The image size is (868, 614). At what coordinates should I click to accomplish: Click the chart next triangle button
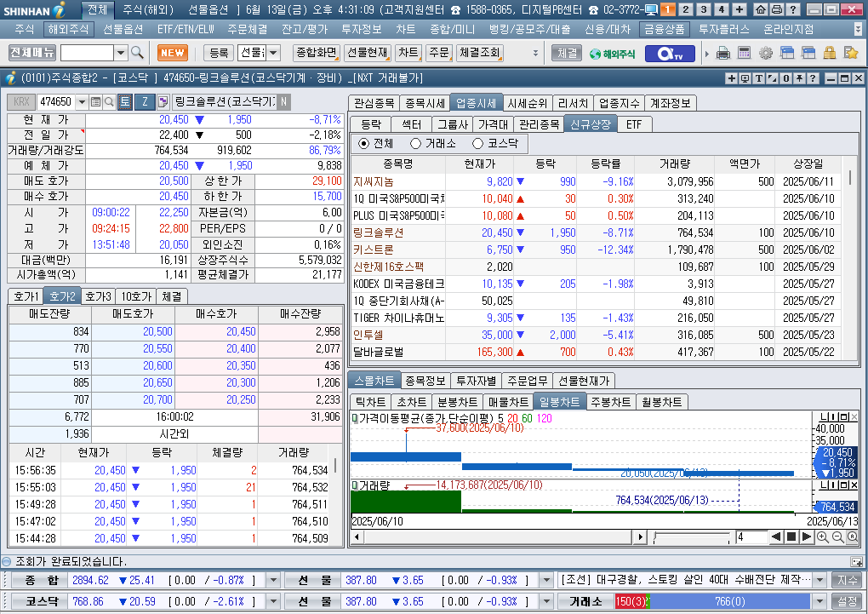click(x=807, y=537)
